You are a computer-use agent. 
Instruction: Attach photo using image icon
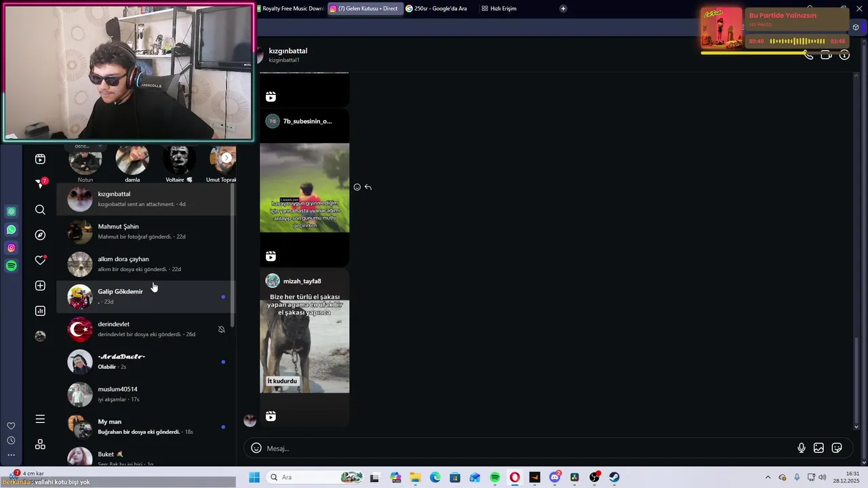tap(818, 448)
